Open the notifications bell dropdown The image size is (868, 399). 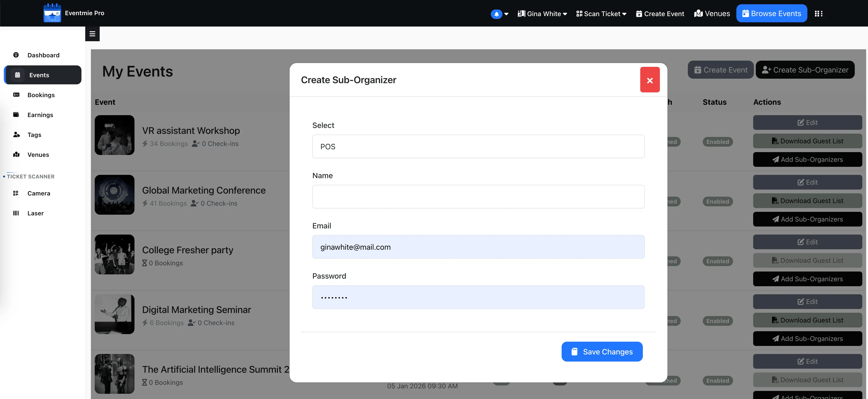coord(499,14)
